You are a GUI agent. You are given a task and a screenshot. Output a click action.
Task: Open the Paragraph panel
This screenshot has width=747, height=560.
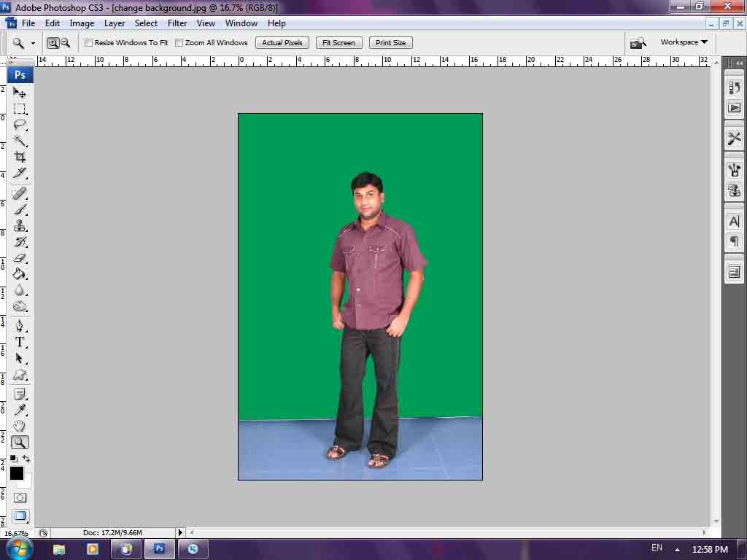coord(734,241)
